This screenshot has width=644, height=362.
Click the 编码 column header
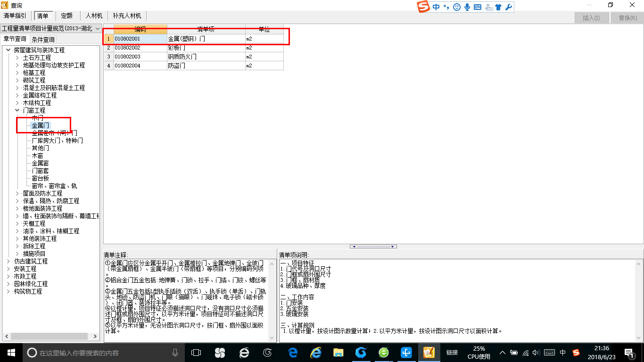(140, 29)
